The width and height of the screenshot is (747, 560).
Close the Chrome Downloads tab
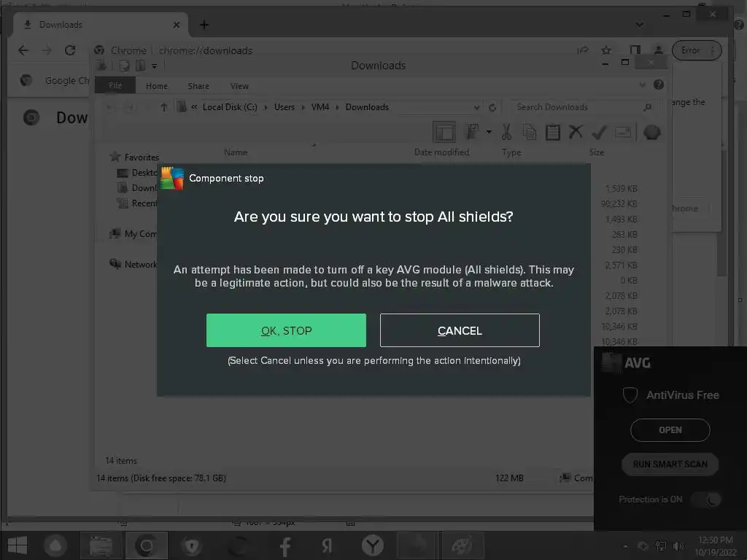pos(177,25)
